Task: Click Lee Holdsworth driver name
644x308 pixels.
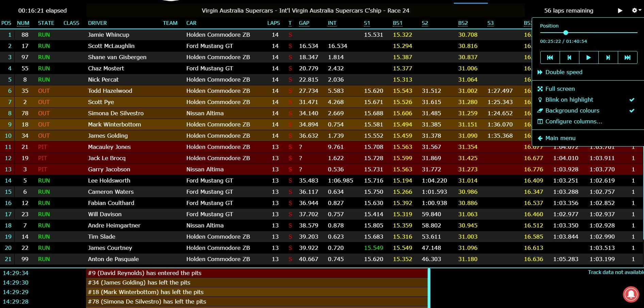Action: [109, 181]
